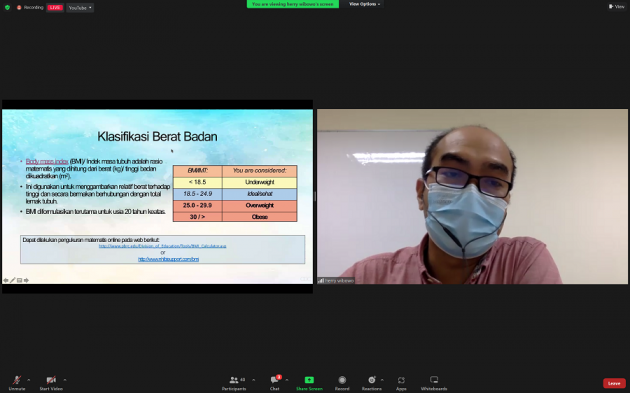Click the Record button
This screenshot has height=393, width=630.
tap(342, 383)
